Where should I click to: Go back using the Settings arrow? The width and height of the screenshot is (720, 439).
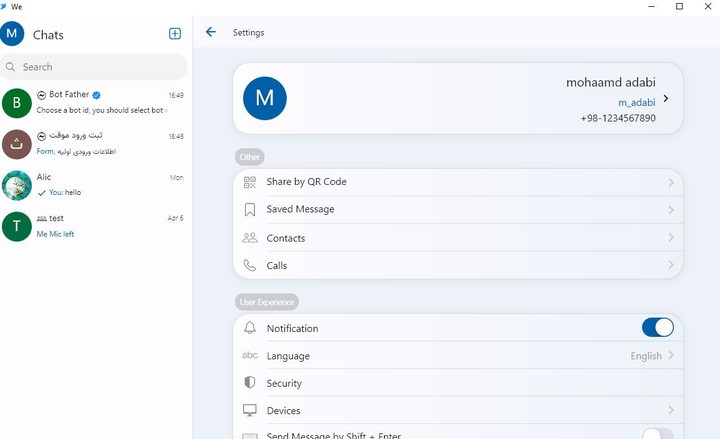(211, 32)
